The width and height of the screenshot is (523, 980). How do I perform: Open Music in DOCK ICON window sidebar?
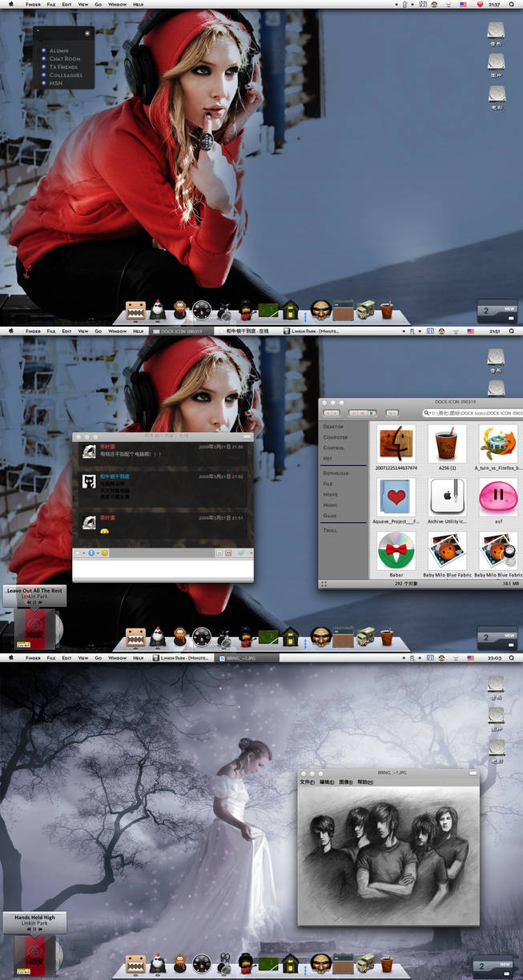[330, 505]
